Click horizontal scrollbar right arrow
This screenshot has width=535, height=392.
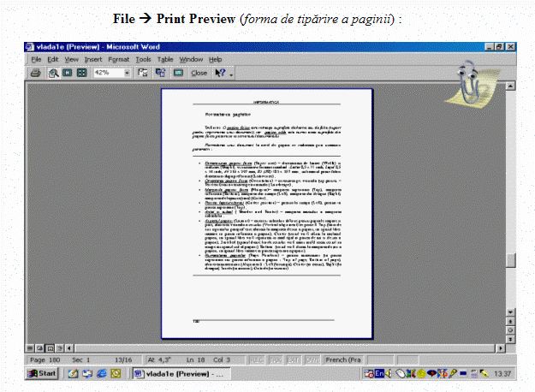[x=500, y=348]
